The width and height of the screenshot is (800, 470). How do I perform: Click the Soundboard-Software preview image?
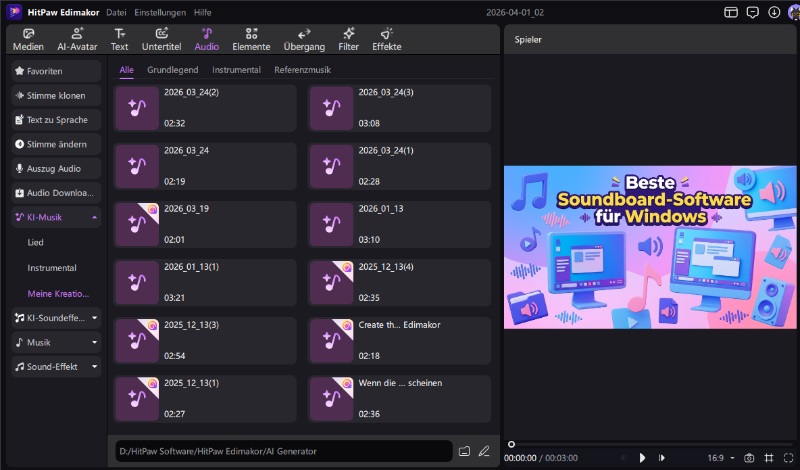coord(650,247)
